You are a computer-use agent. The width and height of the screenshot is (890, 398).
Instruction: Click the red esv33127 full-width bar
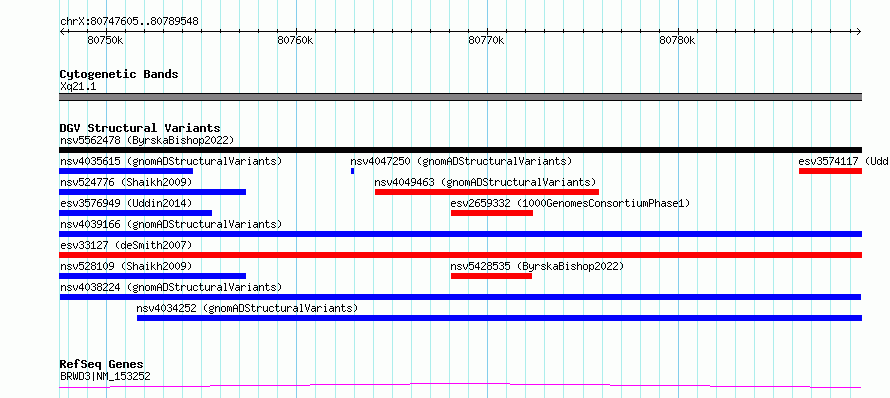[460, 255]
